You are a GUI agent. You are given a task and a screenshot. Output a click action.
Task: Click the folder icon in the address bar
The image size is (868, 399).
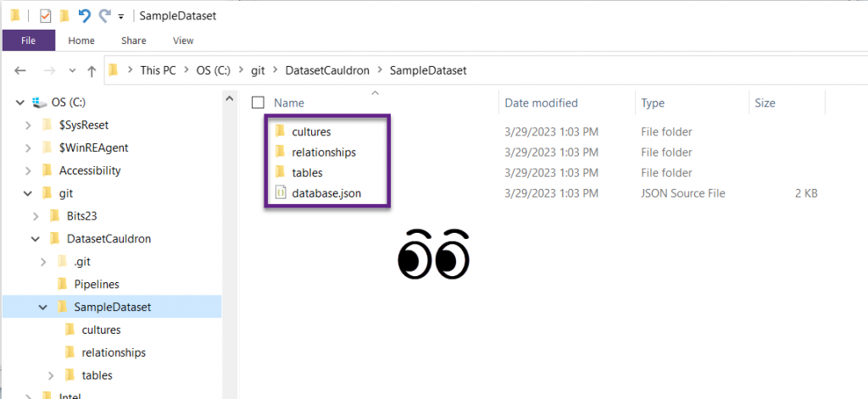tap(114, 70)
